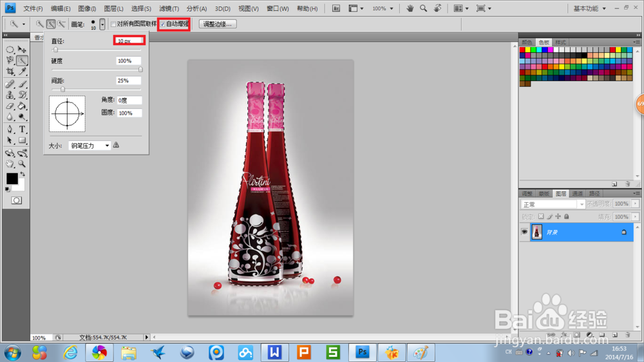
Task: Select the Rectangle shape tool
Action: tap(22, 140)
